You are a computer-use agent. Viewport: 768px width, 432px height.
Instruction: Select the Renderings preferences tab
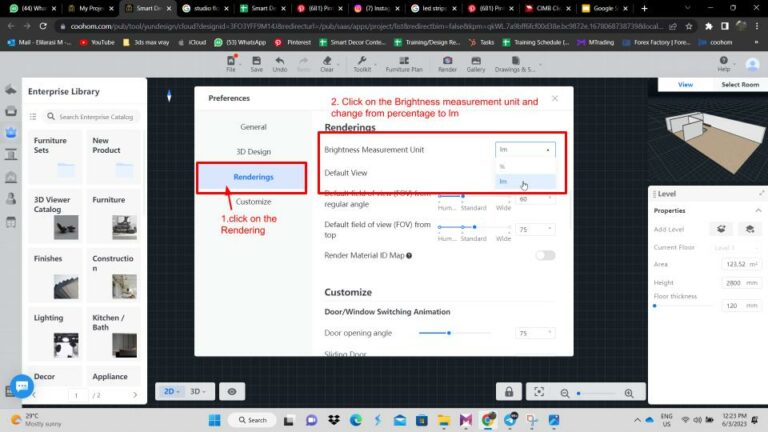point(253,177)
